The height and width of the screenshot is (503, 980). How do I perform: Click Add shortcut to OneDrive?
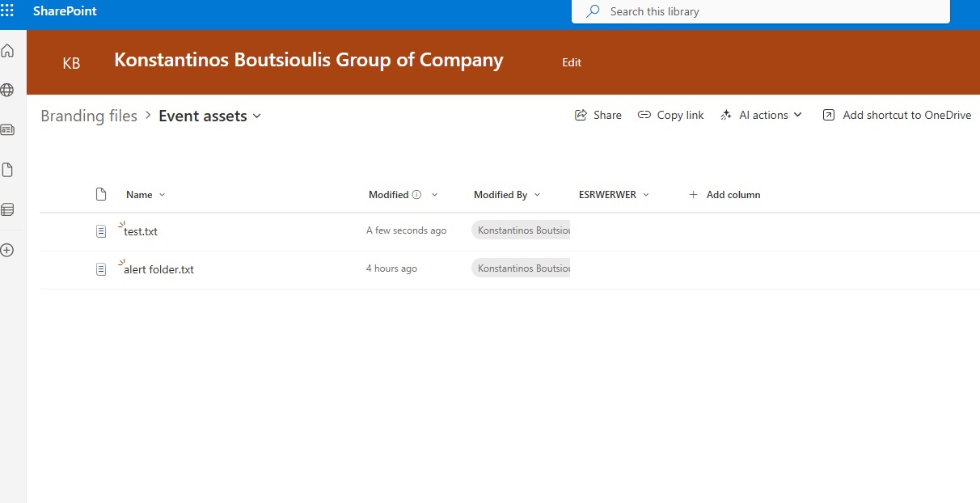coord(897,115)
